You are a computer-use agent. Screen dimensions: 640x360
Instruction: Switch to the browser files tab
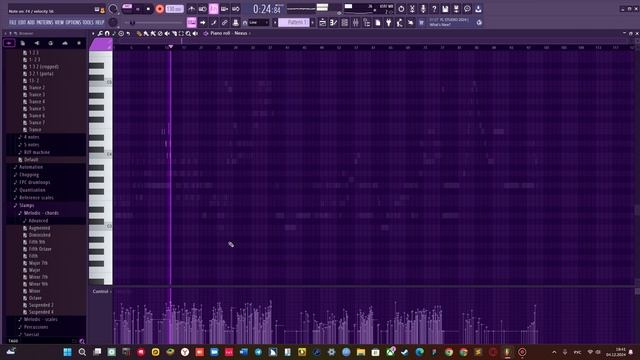pos(23,43)
